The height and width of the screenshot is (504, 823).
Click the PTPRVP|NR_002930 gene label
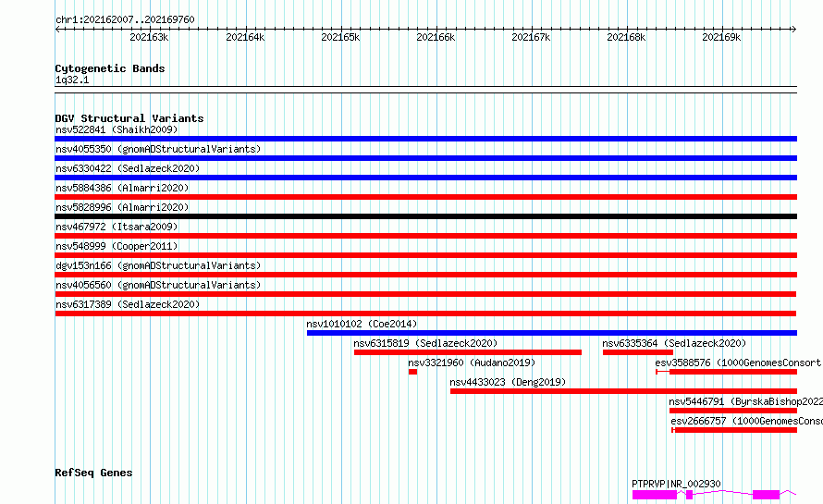point(676,484)
